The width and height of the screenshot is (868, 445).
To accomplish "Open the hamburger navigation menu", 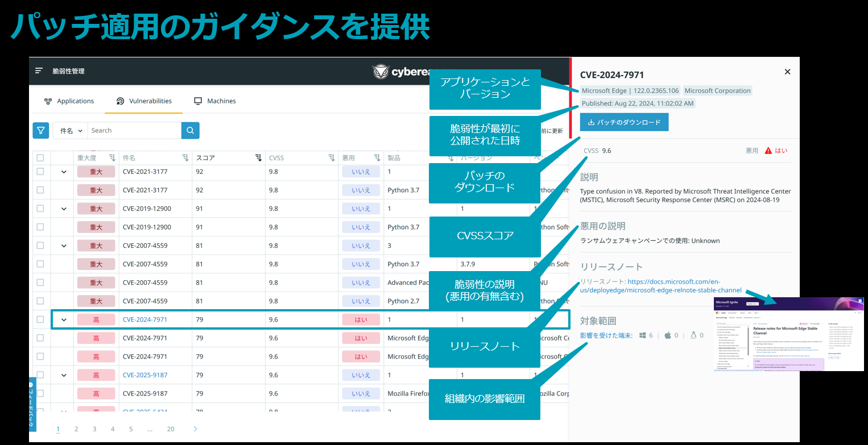I will 39,71.
